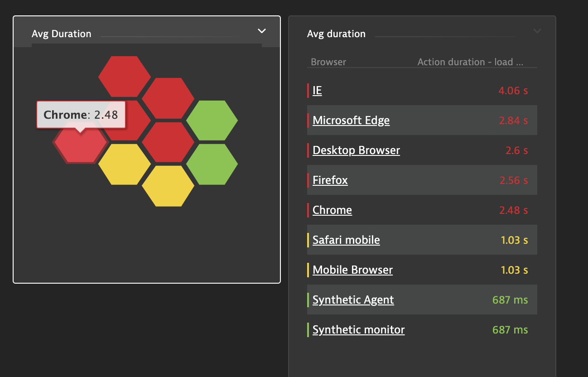Select the upper green hexagon
The width and height of the screenshot is (588, 377).
point(212,121)
